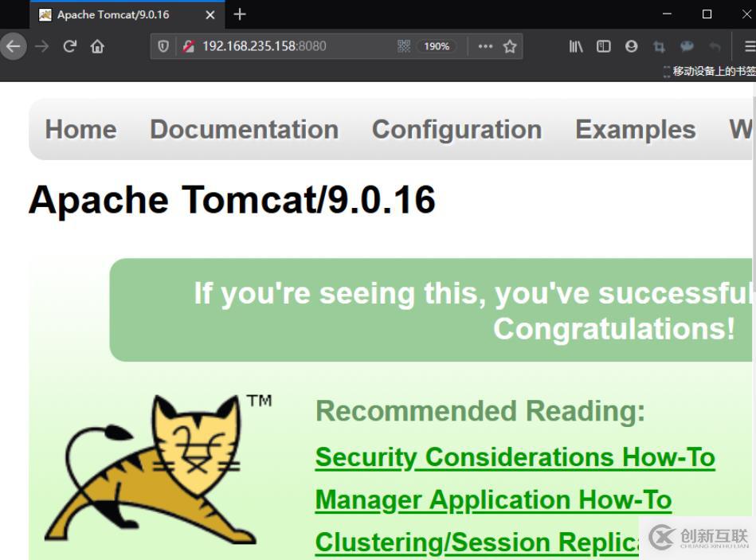Open the tracking protection shield icon
756x560 pixels.
tap(163, 46)
